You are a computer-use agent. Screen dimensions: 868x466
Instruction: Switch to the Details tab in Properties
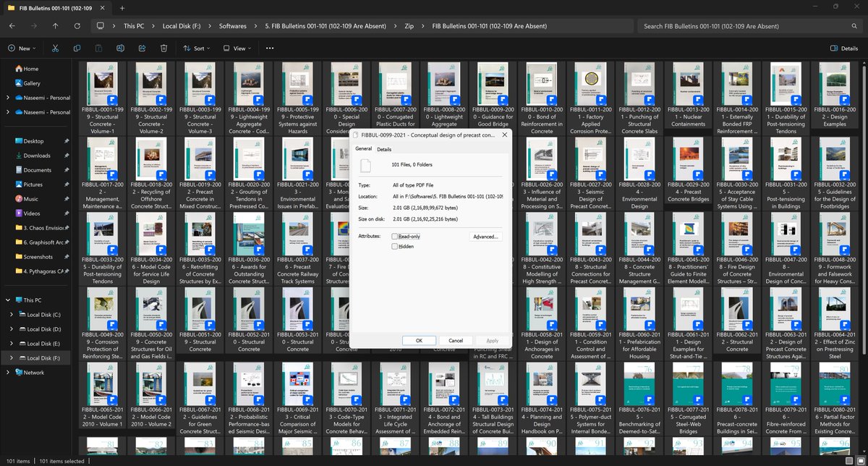click(384, 149)
